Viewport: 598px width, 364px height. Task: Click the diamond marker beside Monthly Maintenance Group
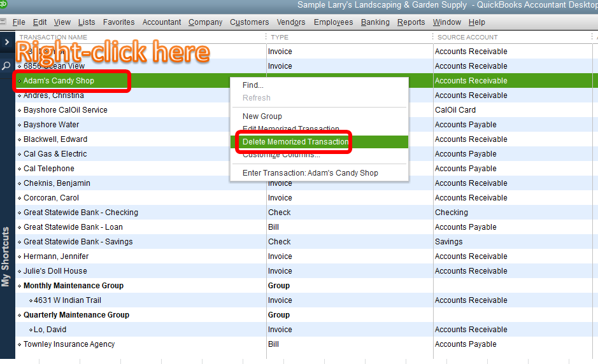coord(20,286)
